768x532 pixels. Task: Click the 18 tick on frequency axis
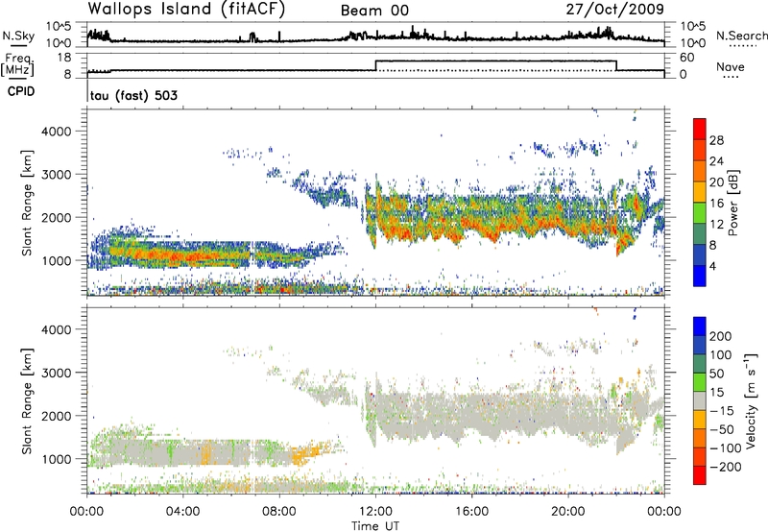point(64,58)
